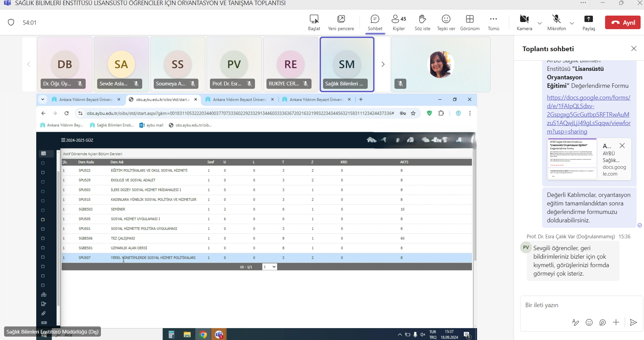Leave the meeting with Ayrıl

(x=623, y=23)
